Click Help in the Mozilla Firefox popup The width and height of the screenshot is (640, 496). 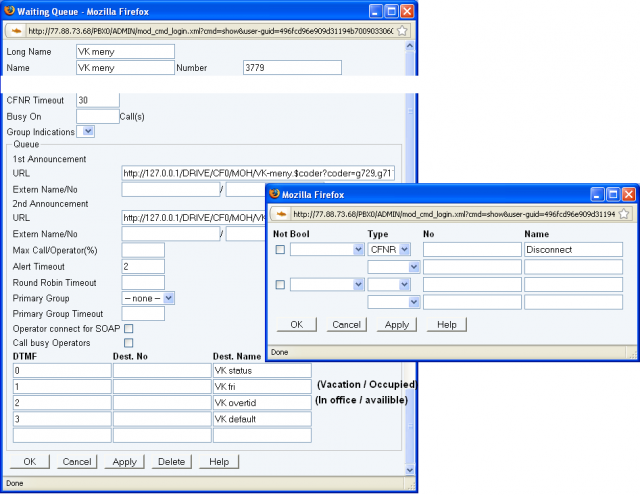[x=447, y=325]
